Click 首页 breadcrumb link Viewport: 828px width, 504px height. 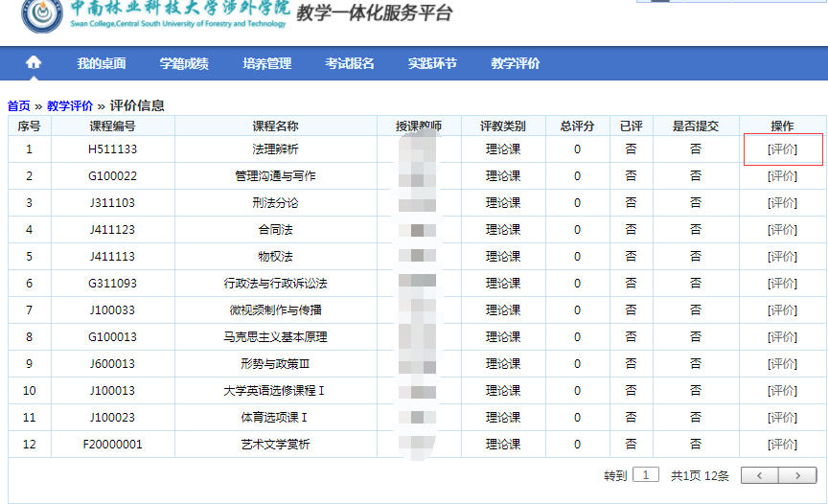point(18,106)
